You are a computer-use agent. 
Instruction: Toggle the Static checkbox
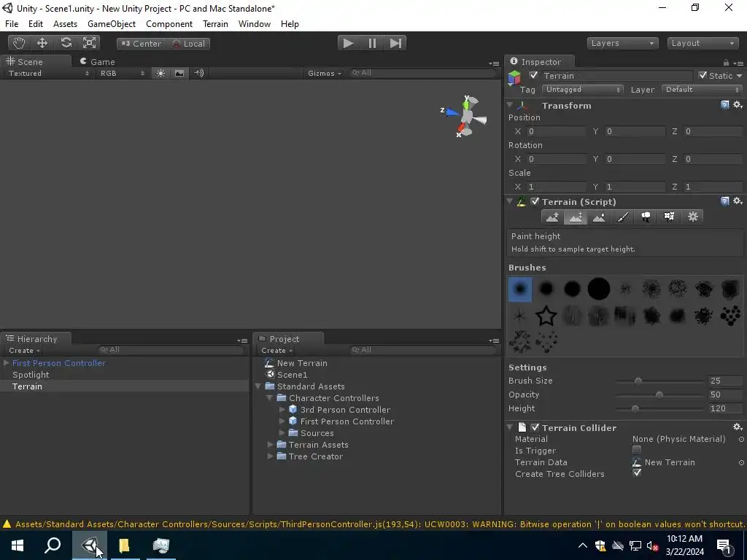pyautogui.click(x=703, y=75)
